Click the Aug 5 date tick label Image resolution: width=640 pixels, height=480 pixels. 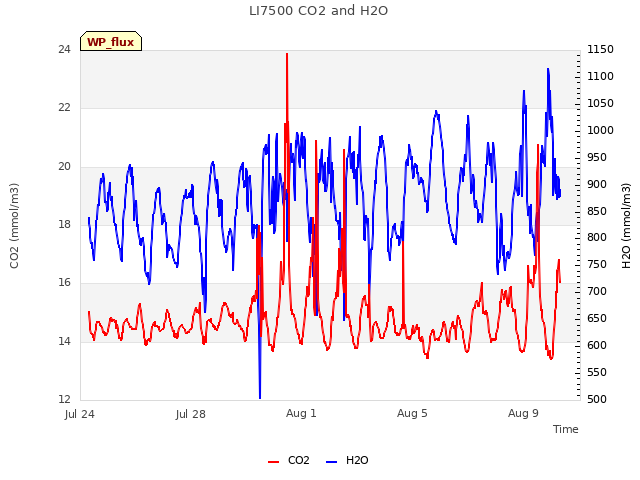tap(412, 413)
